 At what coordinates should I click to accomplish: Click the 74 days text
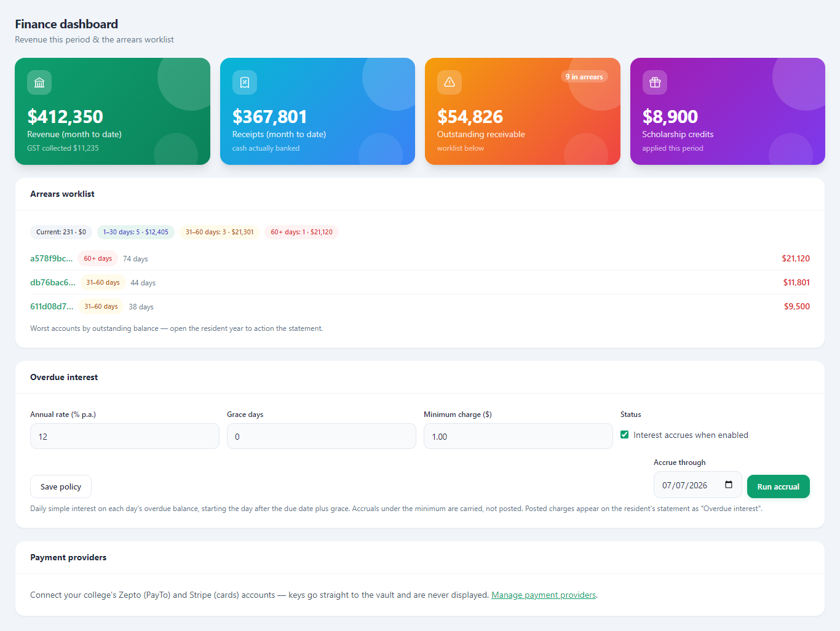(x=135, y=259)
